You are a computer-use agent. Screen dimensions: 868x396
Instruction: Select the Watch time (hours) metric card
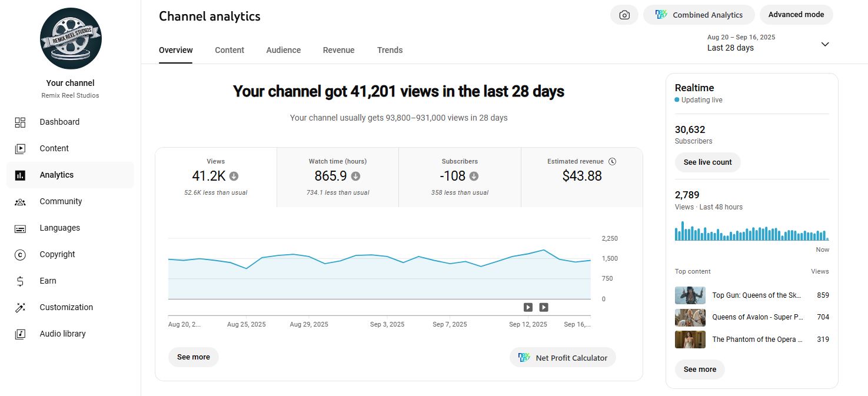[x=338, y=177]
